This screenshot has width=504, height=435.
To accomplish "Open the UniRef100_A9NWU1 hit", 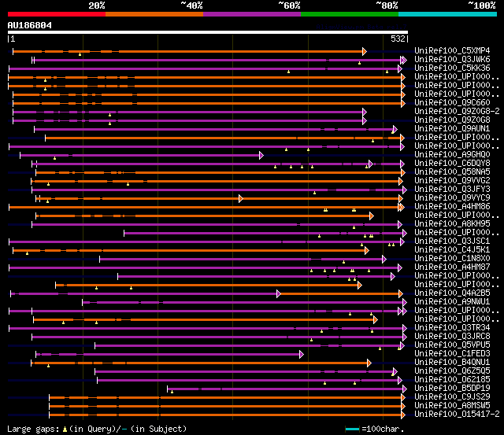I will 452,302.
